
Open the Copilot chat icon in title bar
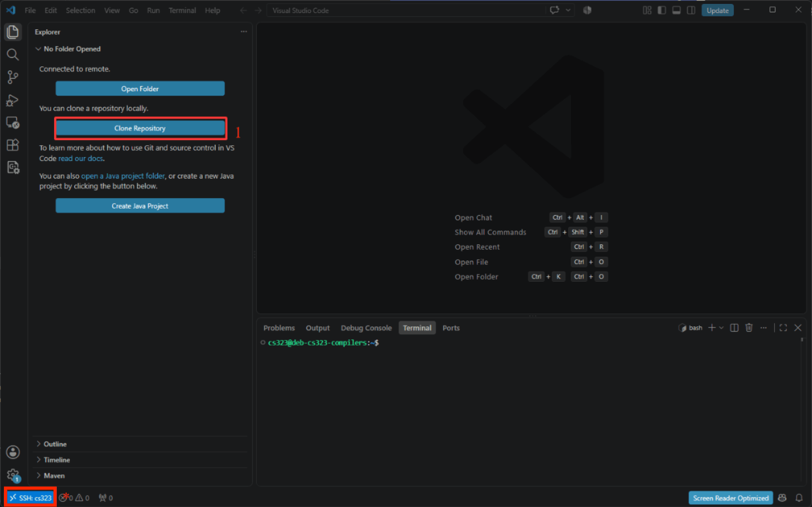[555, 10]
